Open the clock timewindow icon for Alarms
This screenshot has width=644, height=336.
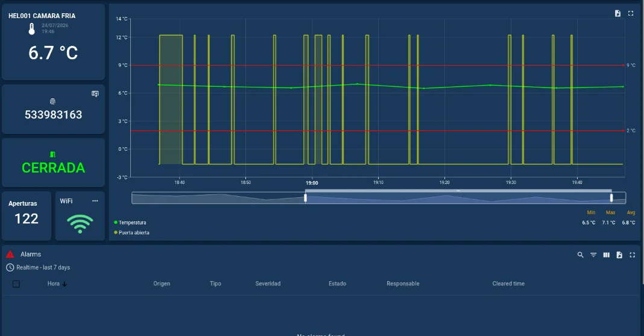coord(10,267)
